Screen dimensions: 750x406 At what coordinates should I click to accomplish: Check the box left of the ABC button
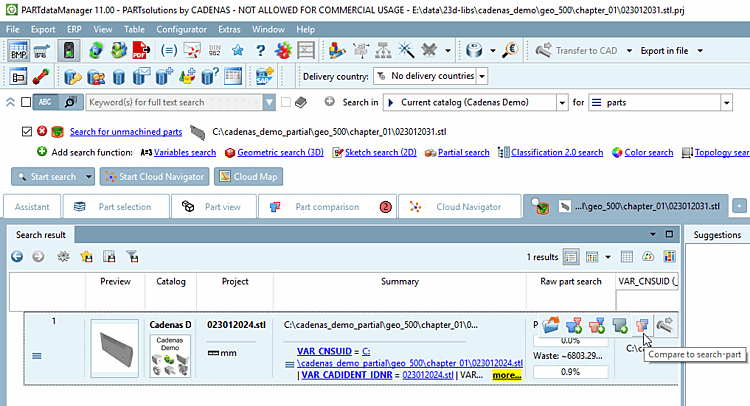click(x=26, y=102)
